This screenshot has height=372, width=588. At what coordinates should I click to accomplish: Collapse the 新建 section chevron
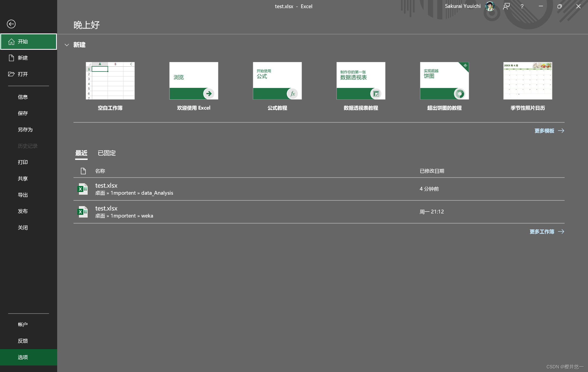[x=67, y=45]
